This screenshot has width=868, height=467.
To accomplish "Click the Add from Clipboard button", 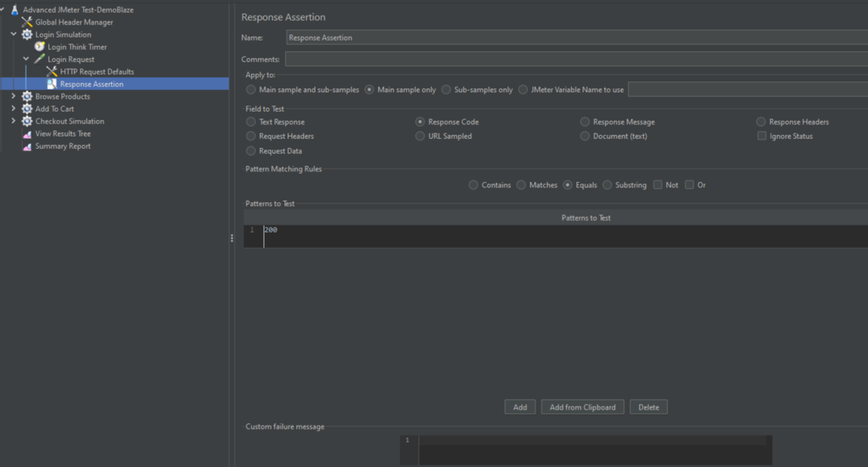I will pos(583,408).
